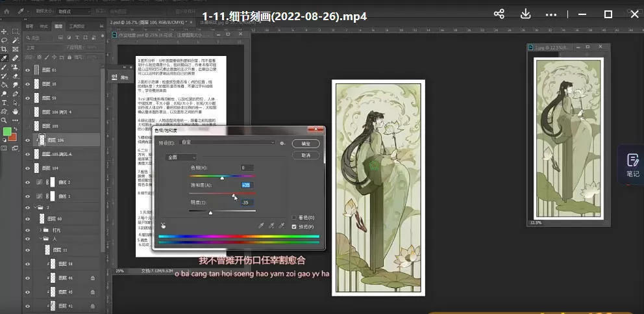Click 确定 in Hue/Saturation dialog
This screenshot has height=314, width=644.
(305, 144)
